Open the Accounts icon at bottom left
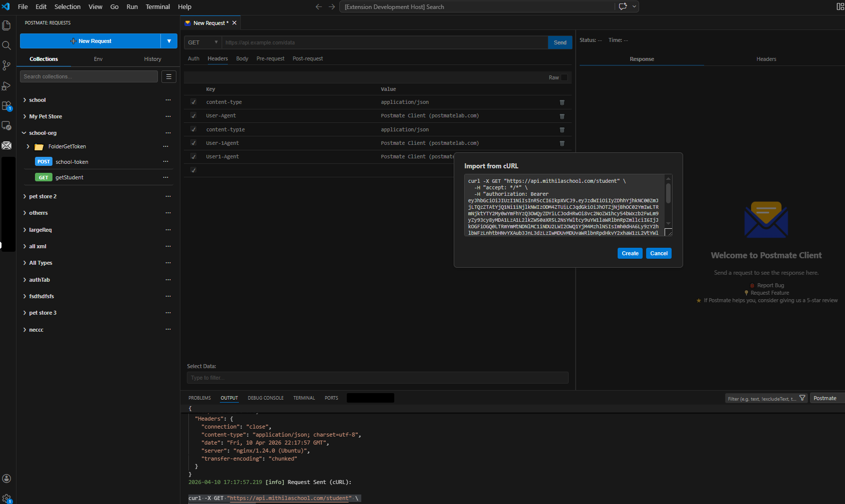 (7, 479)
